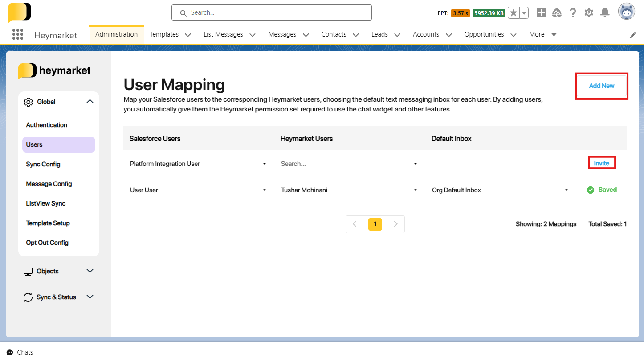The image size is (644, 359).
Task: Click the Objects monitor icon
Action: click(28, 272)
